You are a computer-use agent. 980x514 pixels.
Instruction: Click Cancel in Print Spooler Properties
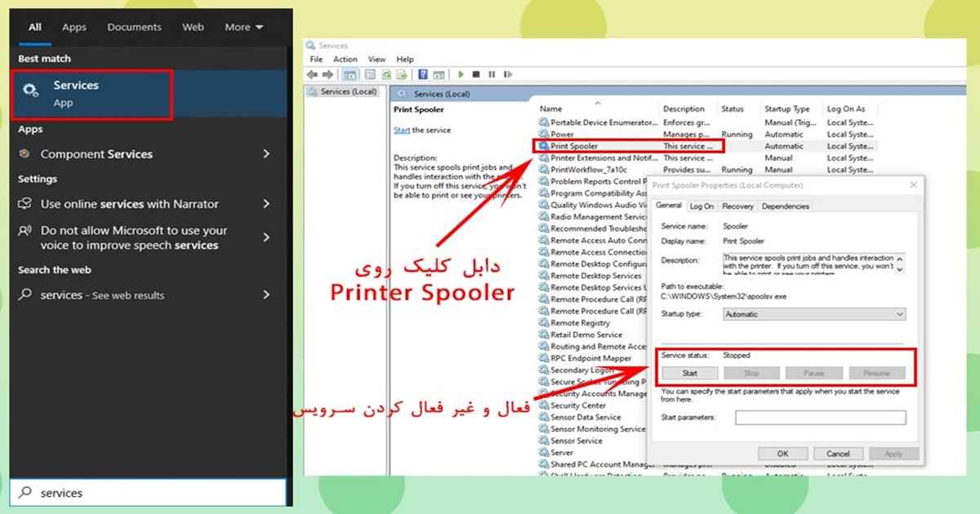pyautogui.click(x=838, y=454)
